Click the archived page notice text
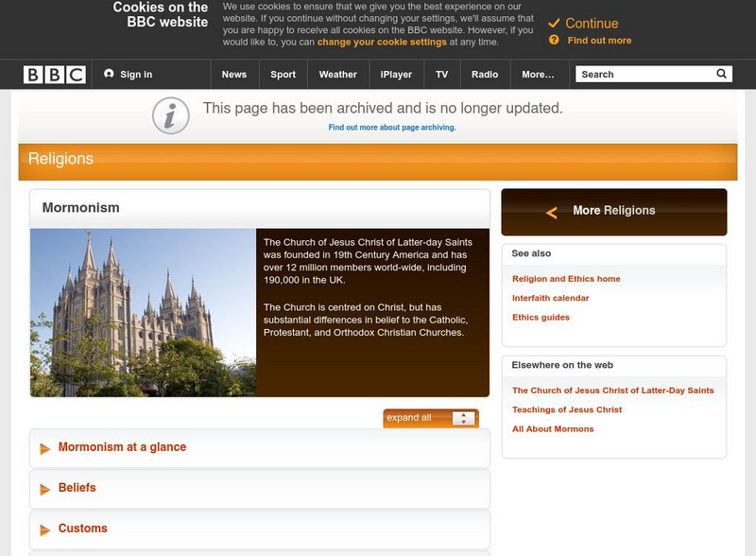Viewport: 756px width, 556px height. (x=383, y=108)
